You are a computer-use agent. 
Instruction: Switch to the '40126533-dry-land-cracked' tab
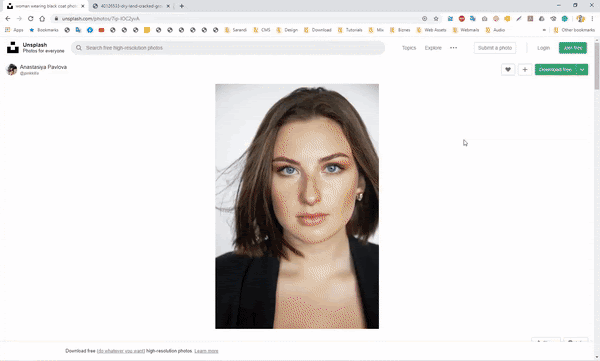pos(131,6)
